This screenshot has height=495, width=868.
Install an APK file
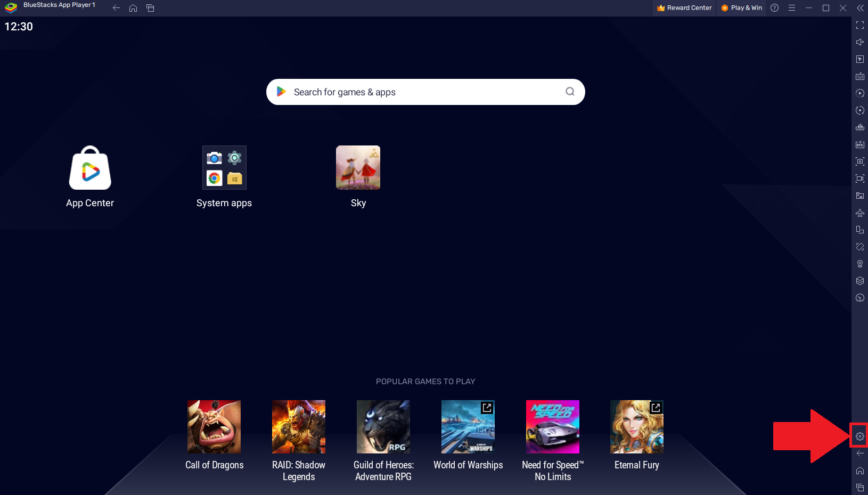click(x=860, y=144)
